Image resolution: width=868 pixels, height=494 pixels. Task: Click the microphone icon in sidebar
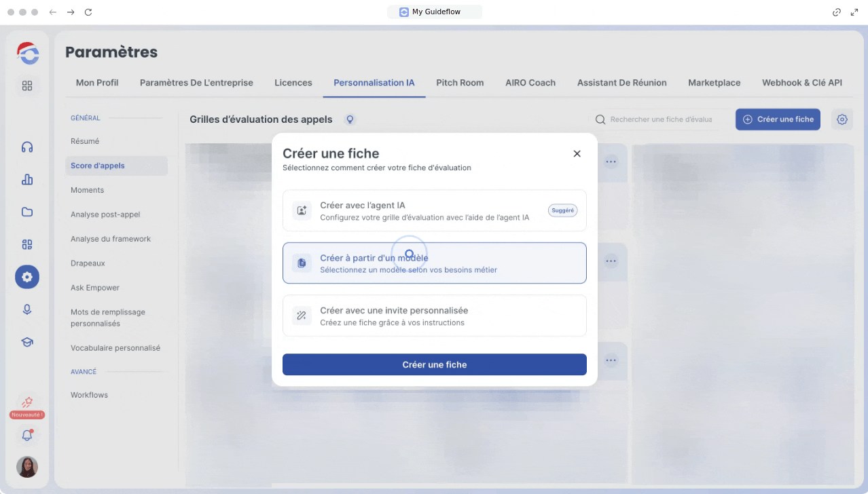click(27, 309)
